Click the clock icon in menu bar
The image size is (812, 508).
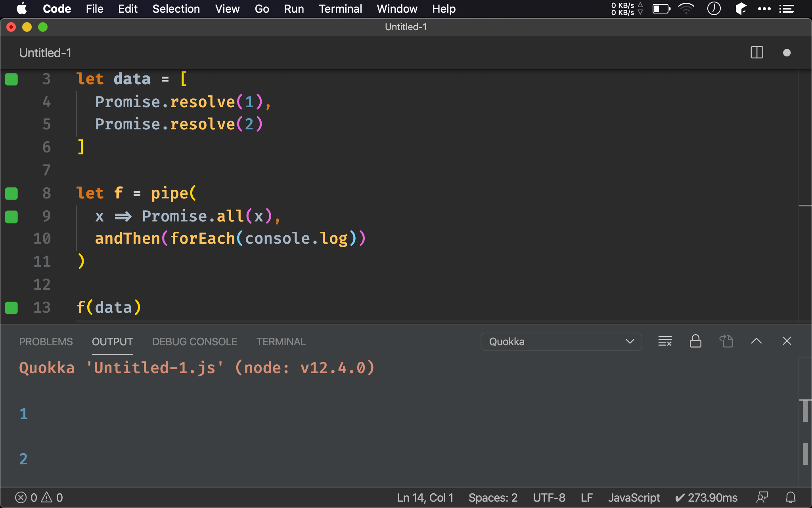click(x=714, y=9)
